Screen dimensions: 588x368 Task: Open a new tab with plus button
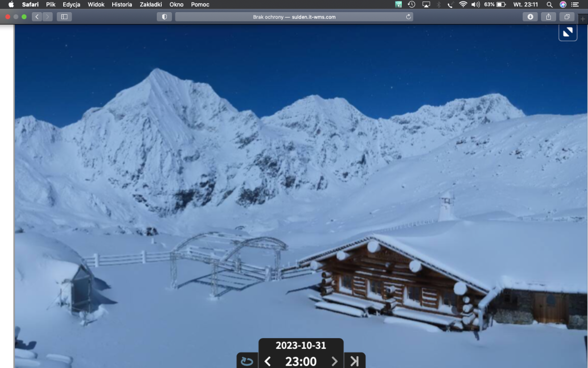[x=583, y=19]
